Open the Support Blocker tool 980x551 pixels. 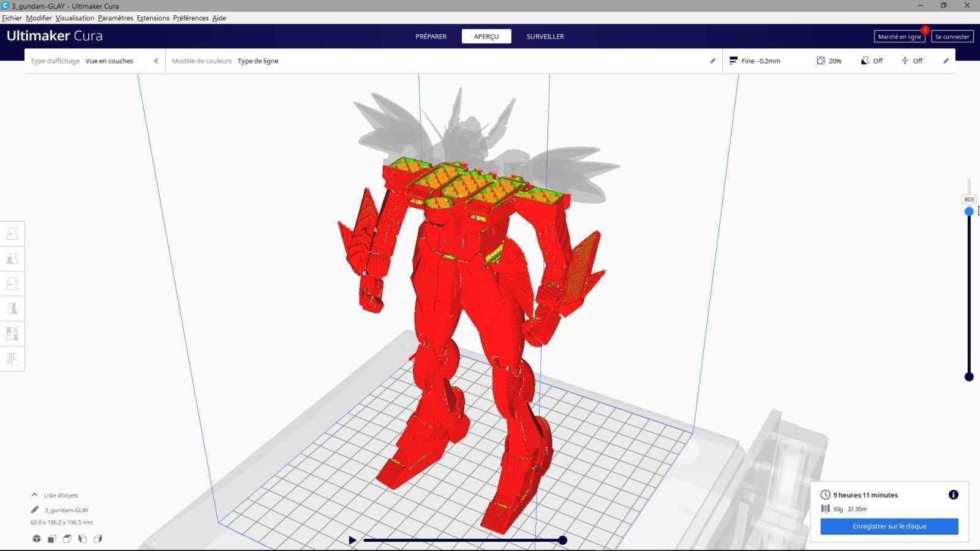click(12, 359)
